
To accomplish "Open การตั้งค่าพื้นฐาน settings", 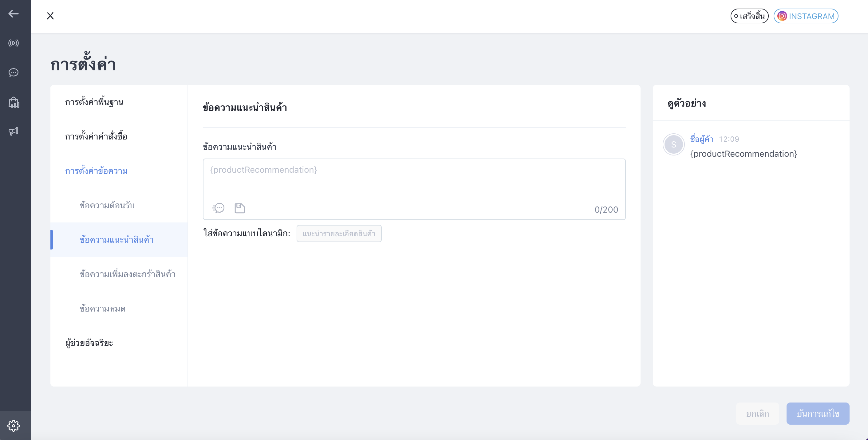I will coord(94,102).
